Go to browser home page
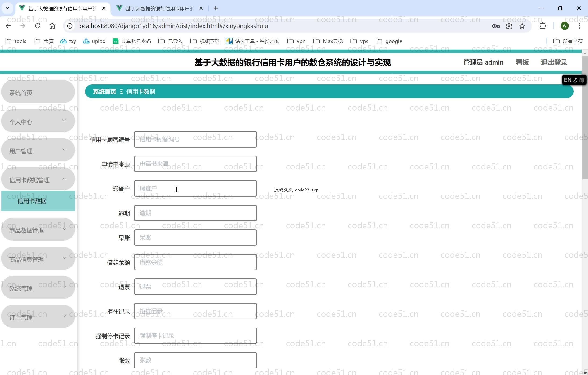Viewport: 588px width, 375px height. click(x=52, y=26)
